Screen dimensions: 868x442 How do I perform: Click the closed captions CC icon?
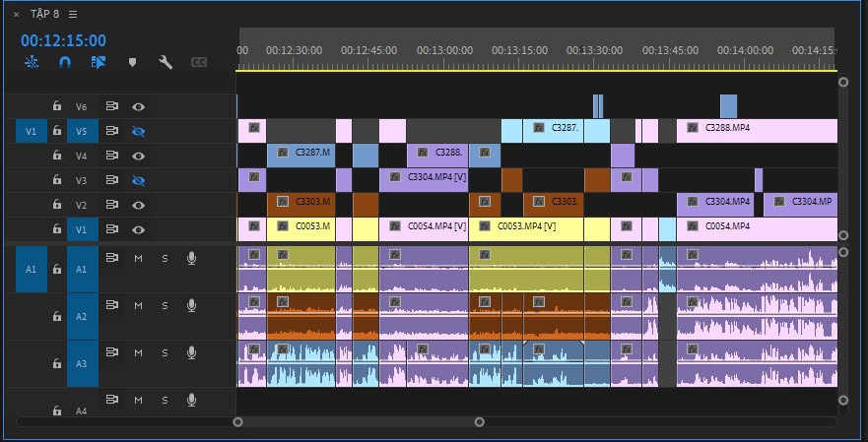tap(199, 62)
